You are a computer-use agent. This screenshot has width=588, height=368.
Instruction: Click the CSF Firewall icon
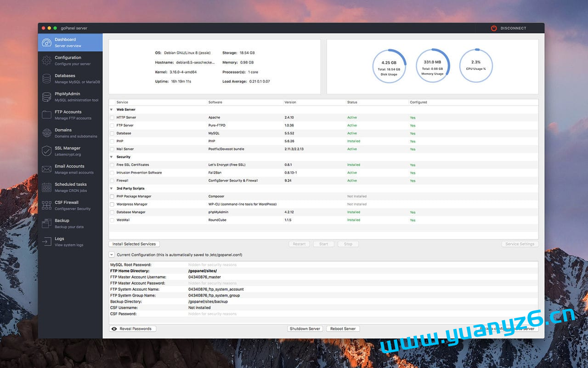click(46, 205)
